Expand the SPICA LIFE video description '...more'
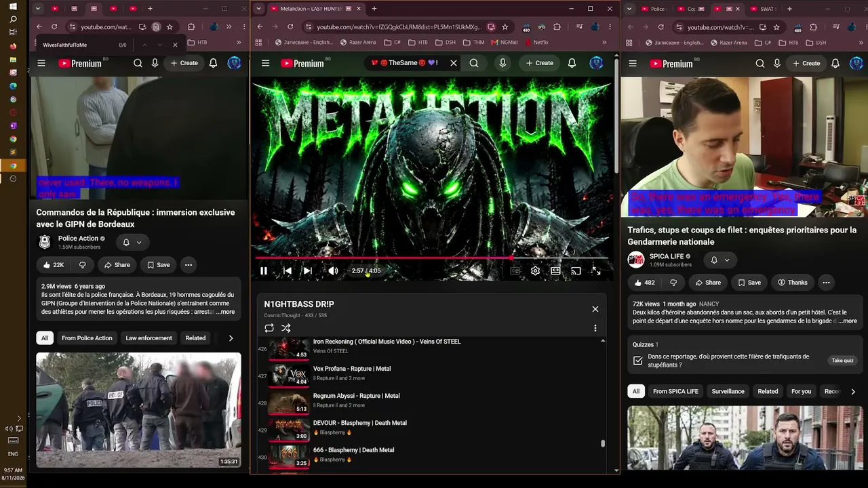The image size is (868, 488). point(848,321)
